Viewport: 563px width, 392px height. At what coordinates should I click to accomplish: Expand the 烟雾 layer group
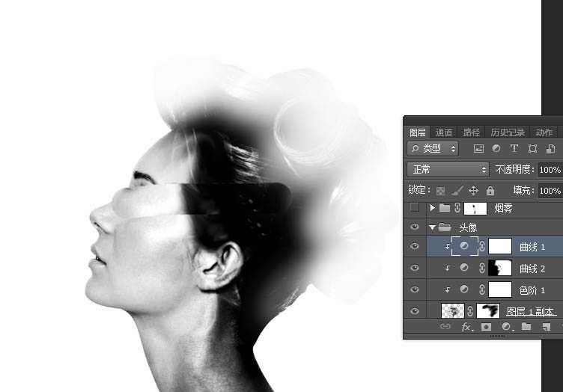432,208
